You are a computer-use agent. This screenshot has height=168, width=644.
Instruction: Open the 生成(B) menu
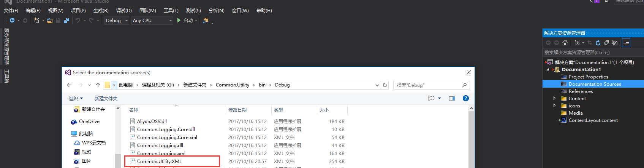(101, 10)
